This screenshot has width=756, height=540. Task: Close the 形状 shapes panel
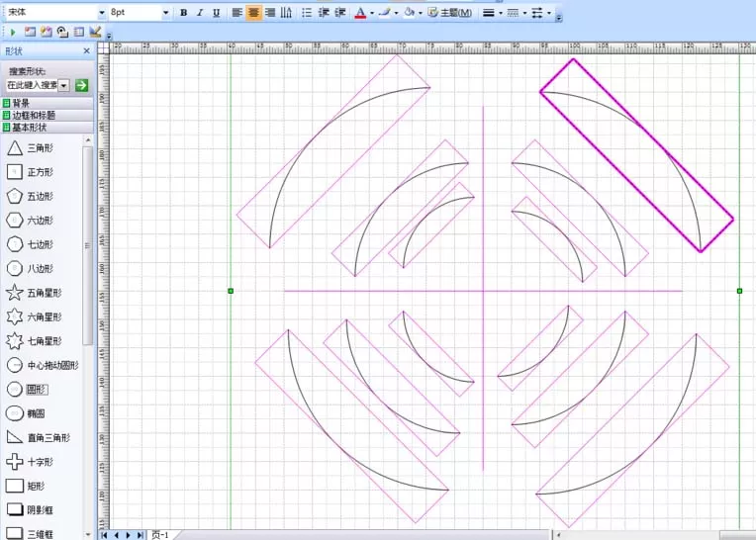(x=87, y=51)
